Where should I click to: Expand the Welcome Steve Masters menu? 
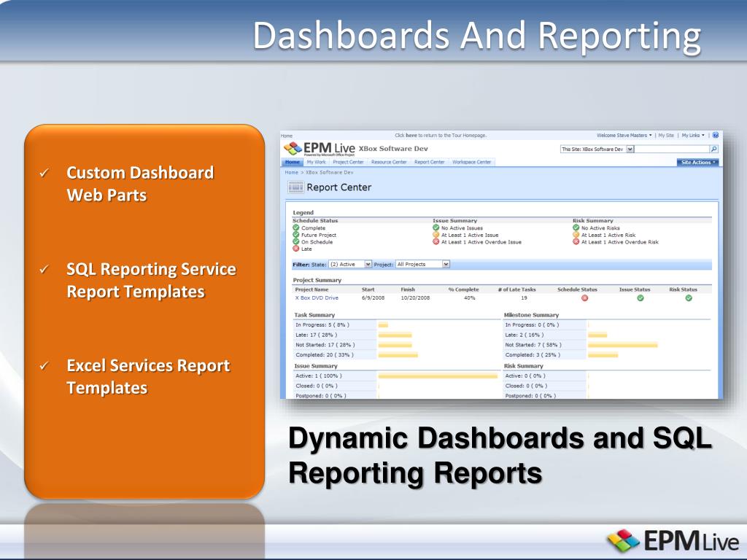pyautogui.click(x=624, y=135)
